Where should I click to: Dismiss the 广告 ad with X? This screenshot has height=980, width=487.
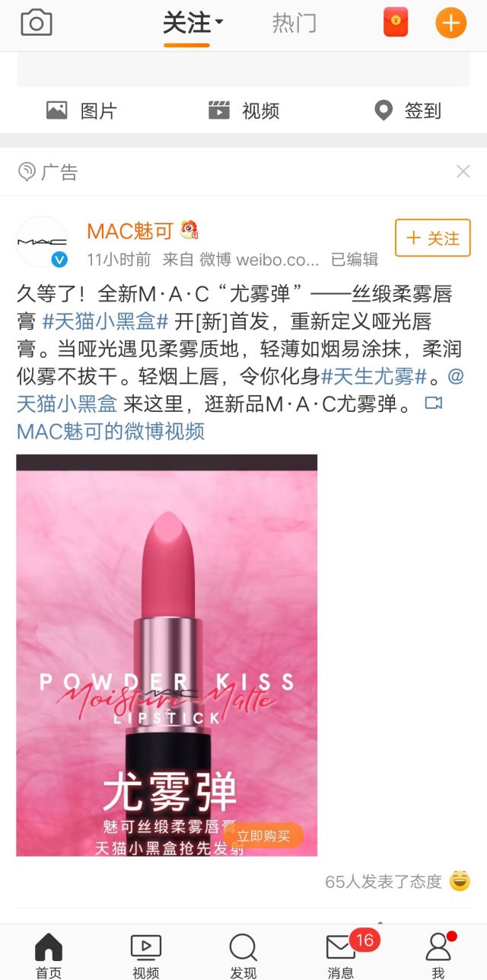pos(463,172)
